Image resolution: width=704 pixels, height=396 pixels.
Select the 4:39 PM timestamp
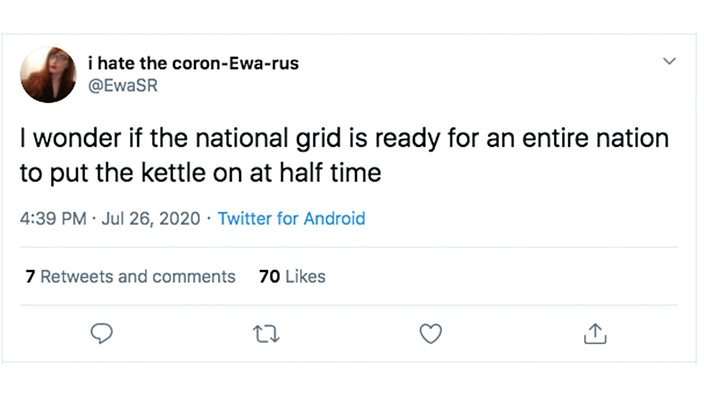tap(53, 219)
